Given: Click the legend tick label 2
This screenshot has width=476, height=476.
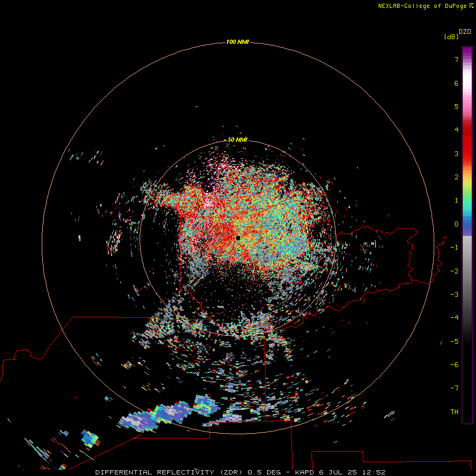Looking at the screenshot, I should click(x=456, y=177).
